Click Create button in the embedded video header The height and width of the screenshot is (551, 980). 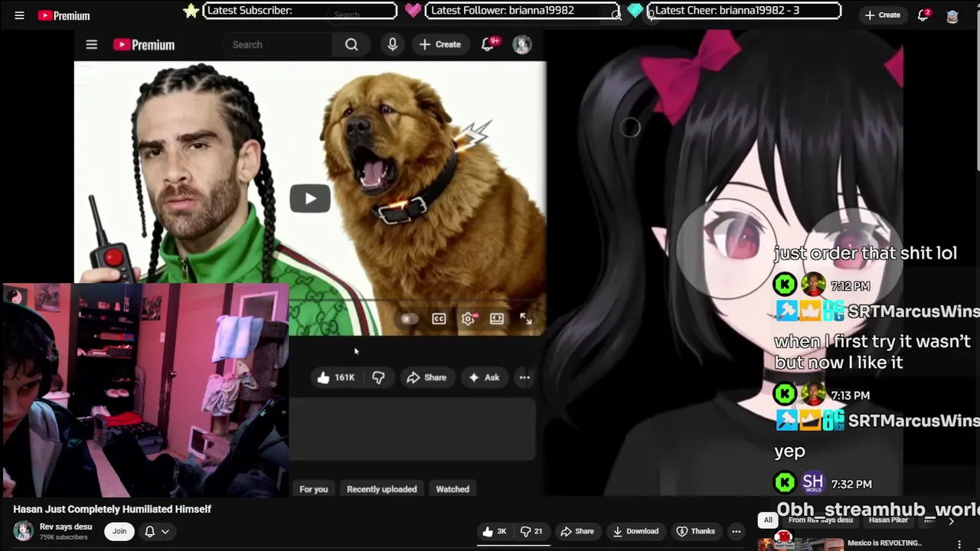pyautogui.click(x=439, y=44)
